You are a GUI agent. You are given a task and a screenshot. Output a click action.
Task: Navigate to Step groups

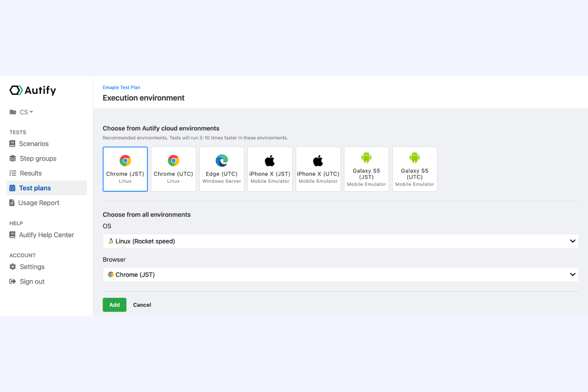(38, 158)
